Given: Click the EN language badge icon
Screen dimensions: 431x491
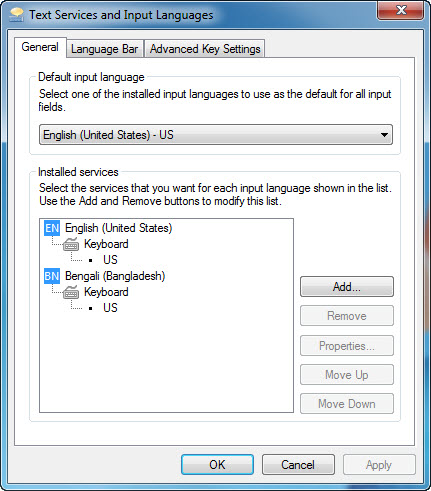Looking at the screenshot, I should (x=52, y=228).
